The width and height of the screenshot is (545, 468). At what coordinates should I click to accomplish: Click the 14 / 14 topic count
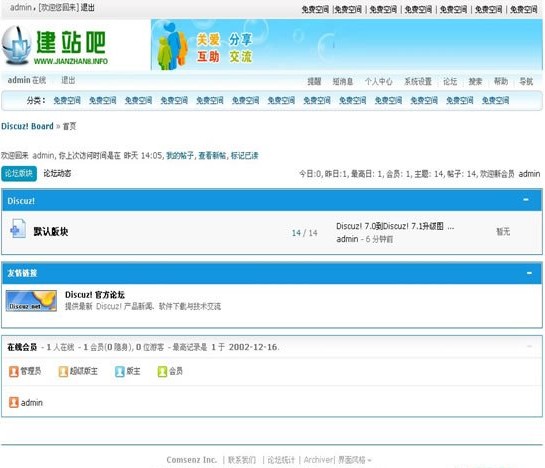click(304, 233)
